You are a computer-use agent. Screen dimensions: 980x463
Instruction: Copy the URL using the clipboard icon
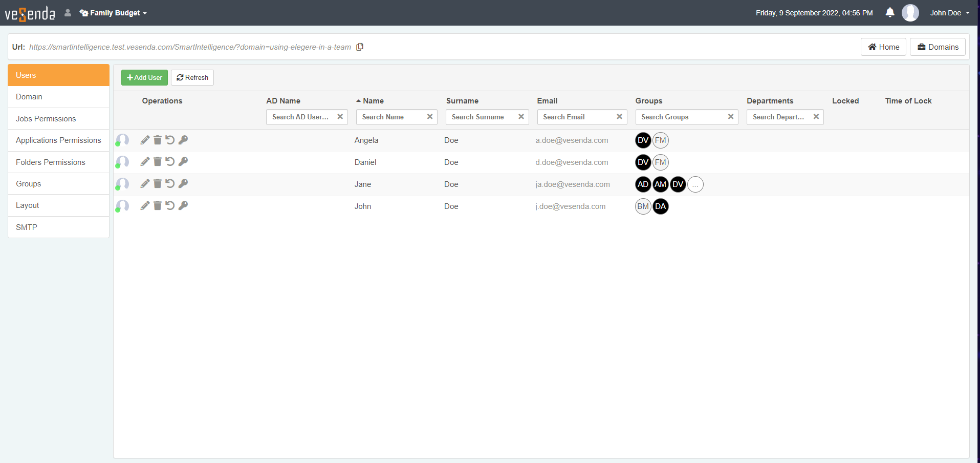pyautogui.click(x=360, y=47)
